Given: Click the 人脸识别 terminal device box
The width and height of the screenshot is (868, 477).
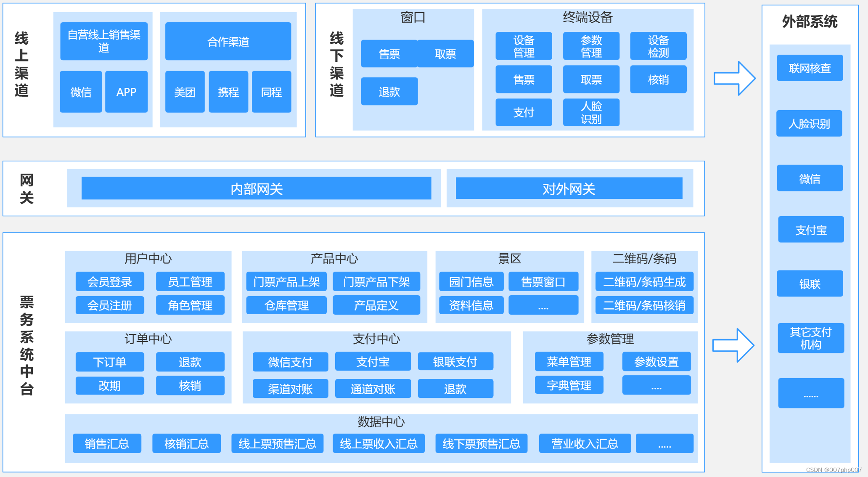Looking at the screenshot, I should tap(591, 112).
